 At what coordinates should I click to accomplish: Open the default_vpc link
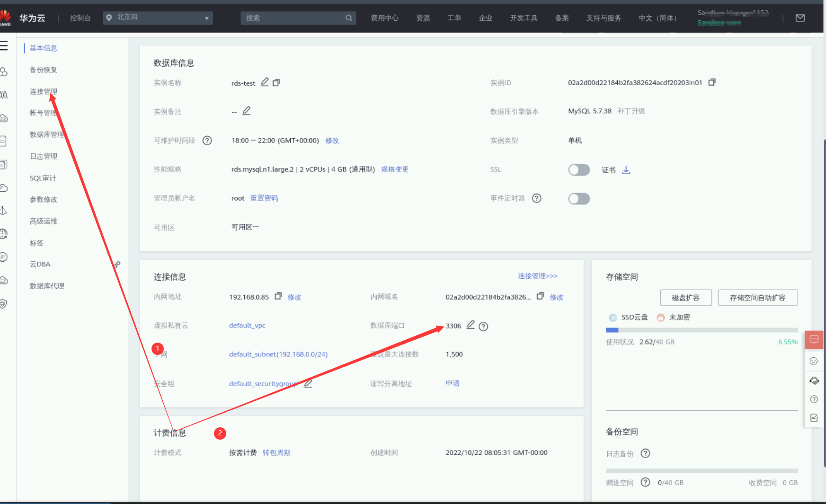click(x=247, y=326)
